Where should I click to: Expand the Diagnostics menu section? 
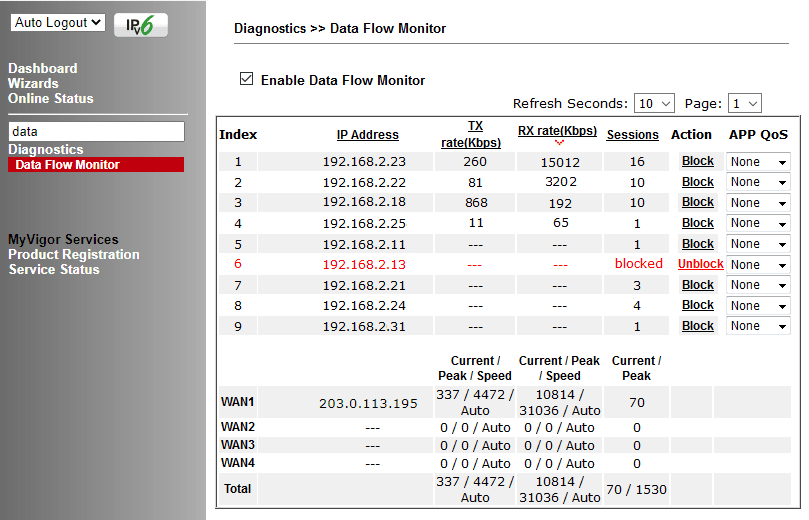pyautogui.click(x=46, y=150)
